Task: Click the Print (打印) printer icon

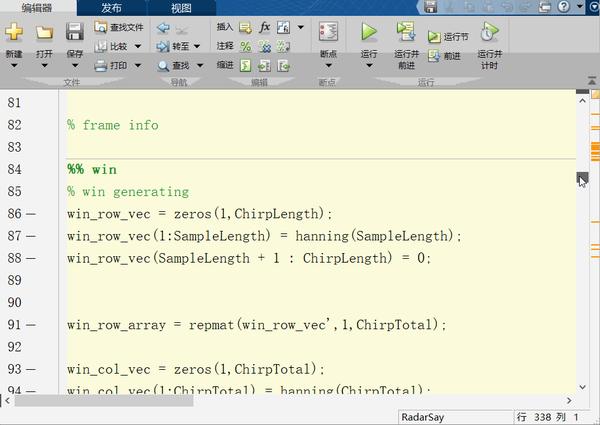Action: click(x=101, y=66)
